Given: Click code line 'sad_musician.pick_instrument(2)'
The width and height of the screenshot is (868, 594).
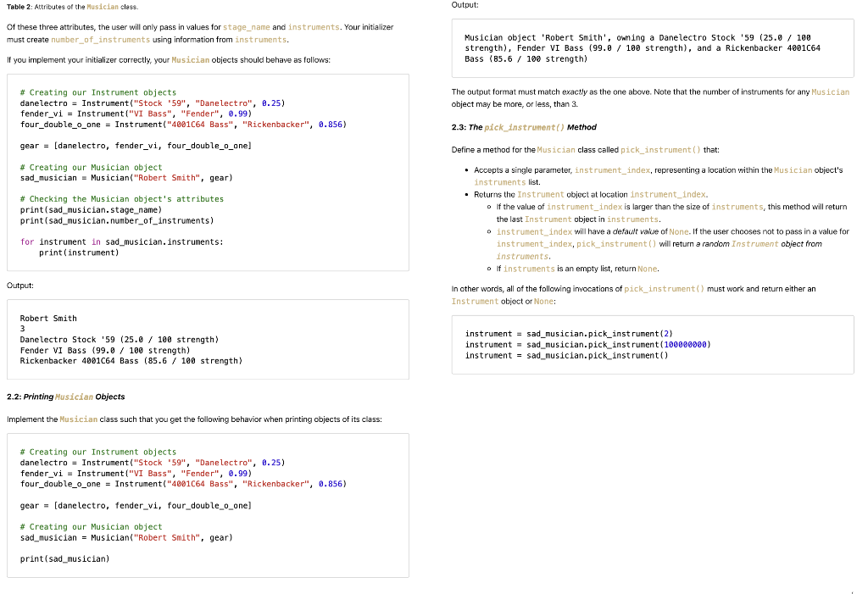Looking at the screenshot, I should tap(569, 334).
